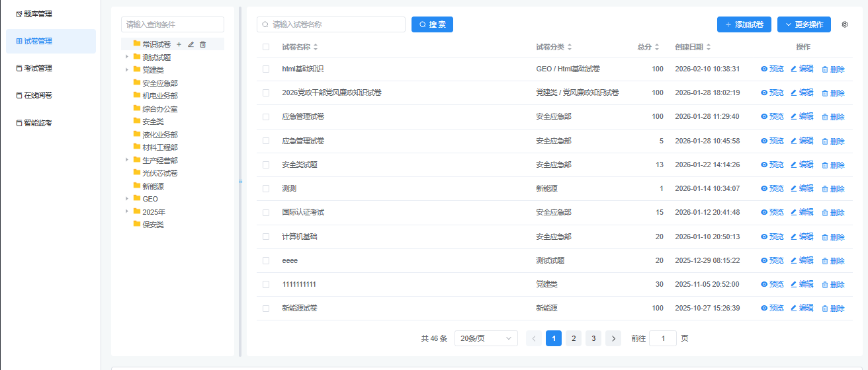This screenshot has width=868, height=370.
Task: Click the pencil edit icon beside 常识试卷
Action: point(191,44)
